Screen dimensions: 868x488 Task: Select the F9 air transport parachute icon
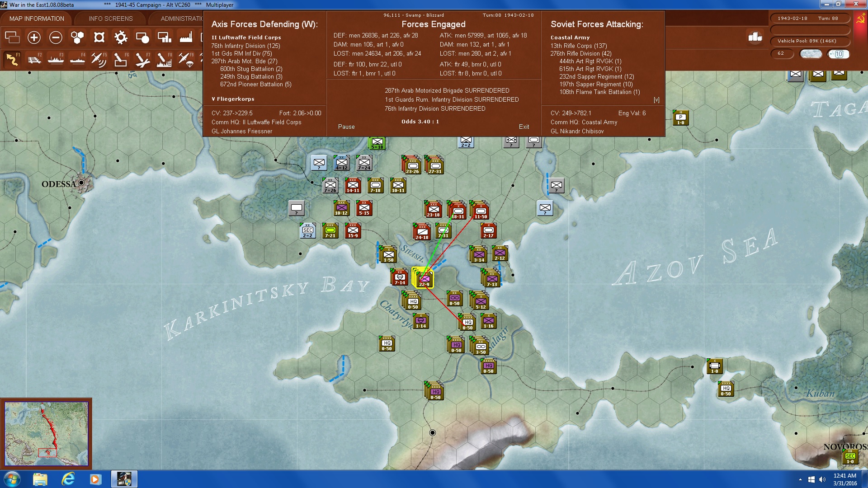click(x=186, y=59)
